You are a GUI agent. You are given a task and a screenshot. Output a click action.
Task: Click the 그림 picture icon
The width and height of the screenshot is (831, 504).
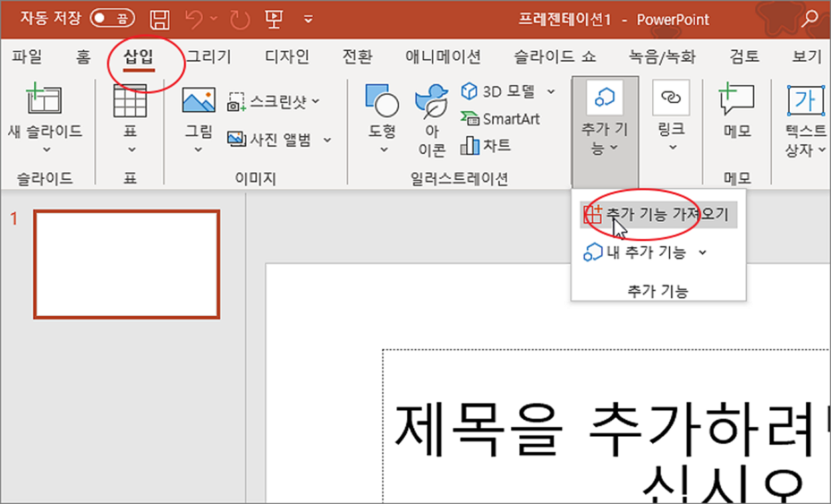[199, 100]
